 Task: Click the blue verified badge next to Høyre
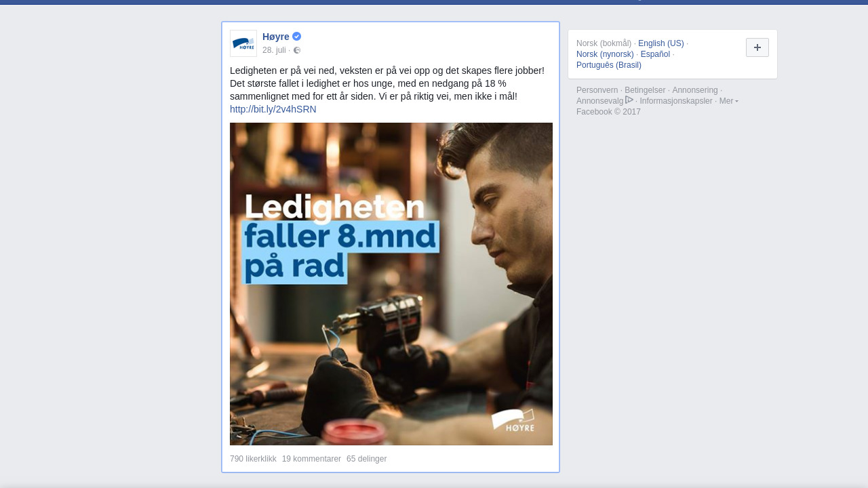297,37
